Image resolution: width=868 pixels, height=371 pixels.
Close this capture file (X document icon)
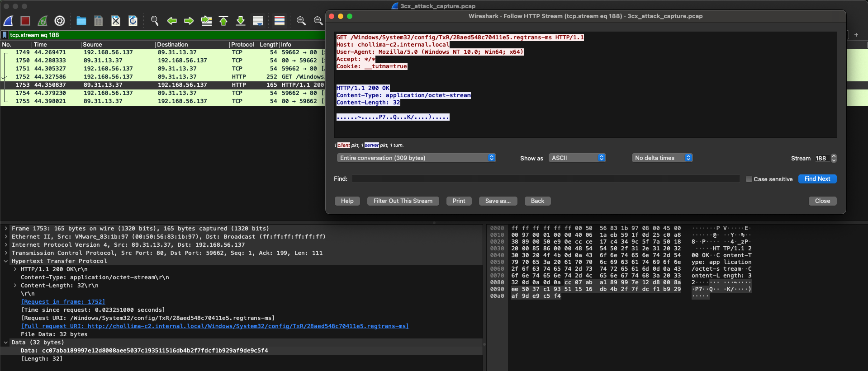click(x=116, y=21)
